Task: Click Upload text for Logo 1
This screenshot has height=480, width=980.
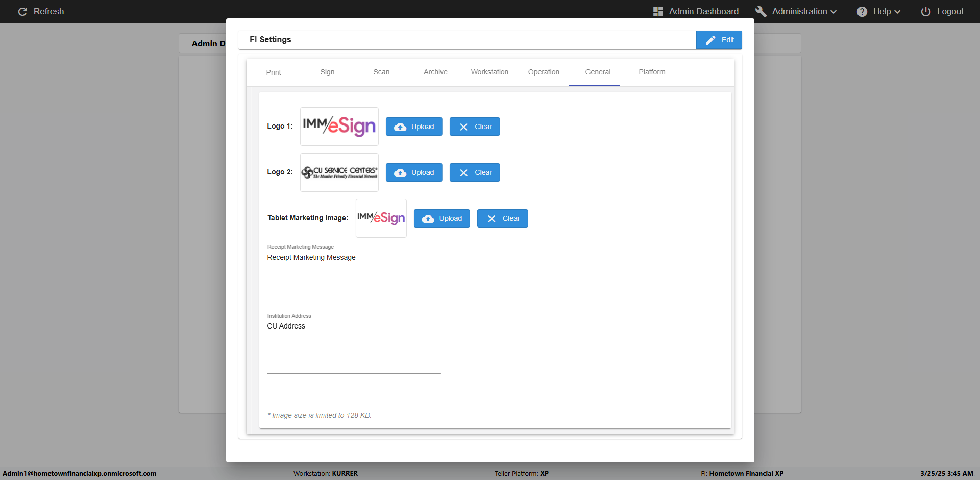Action: pyautogui.click(x=423, y=127)
